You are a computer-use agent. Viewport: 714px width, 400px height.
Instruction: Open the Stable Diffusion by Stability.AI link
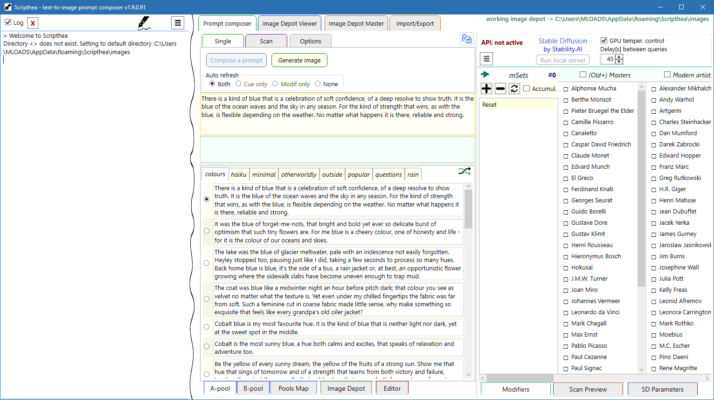click(x=562, y=45)
